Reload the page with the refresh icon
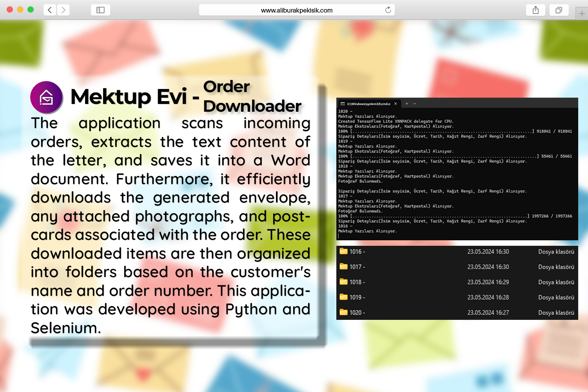588x392 pixels. click(x=388, y=10)
